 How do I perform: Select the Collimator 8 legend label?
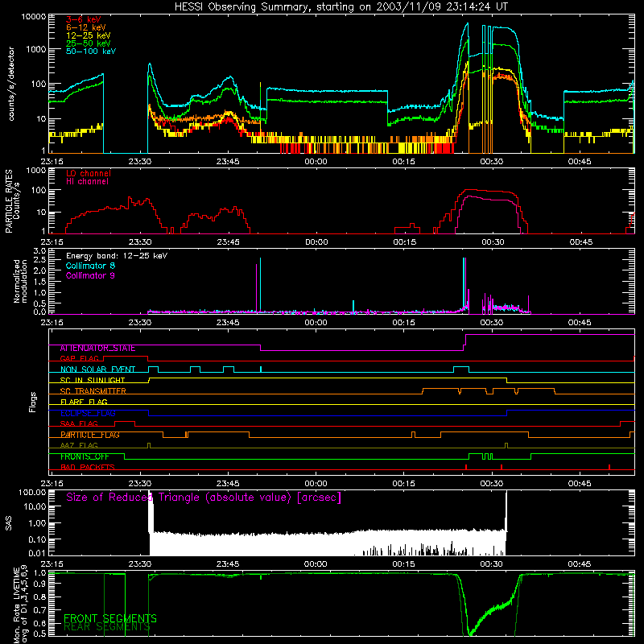tap(90, 266)
